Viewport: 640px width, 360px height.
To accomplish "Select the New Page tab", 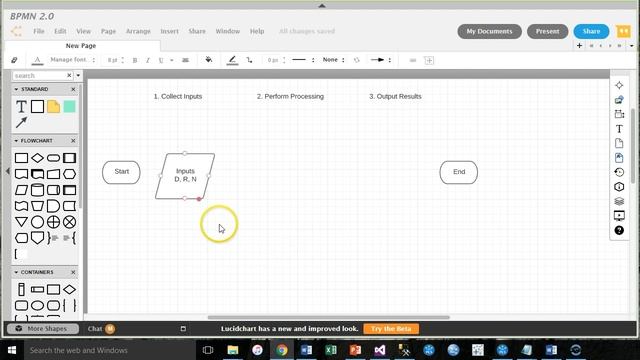I will pos(81,46).
